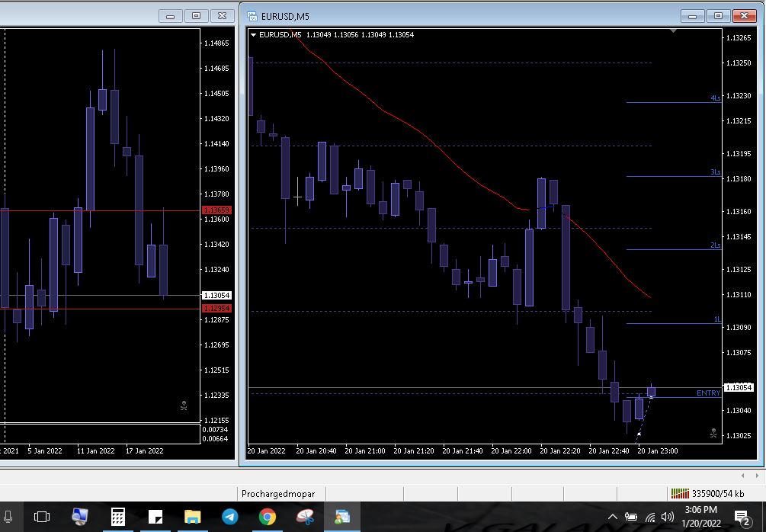766x532 pixels.
Task: Open the Calculator app in taskbar
Action: 118,518
